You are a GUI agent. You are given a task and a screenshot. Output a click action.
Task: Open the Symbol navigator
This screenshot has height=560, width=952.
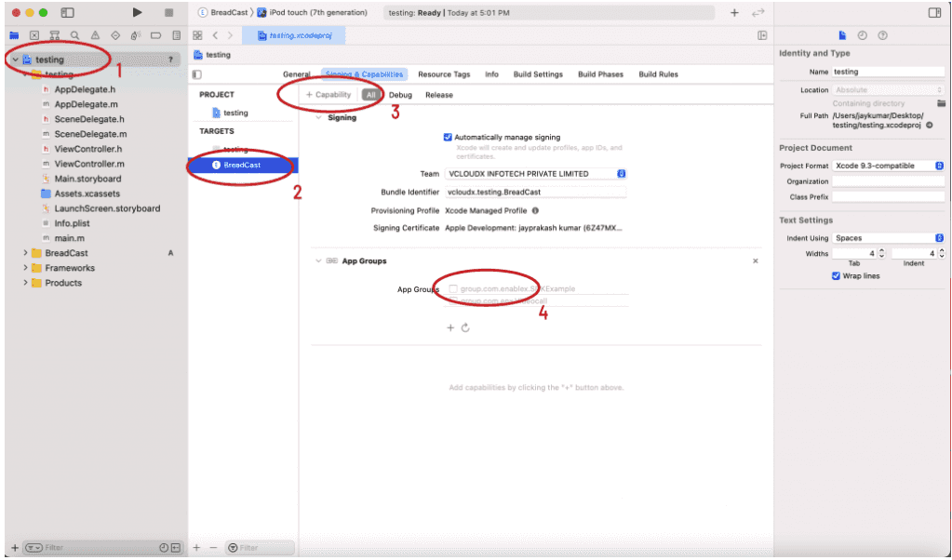coord(55,35)
